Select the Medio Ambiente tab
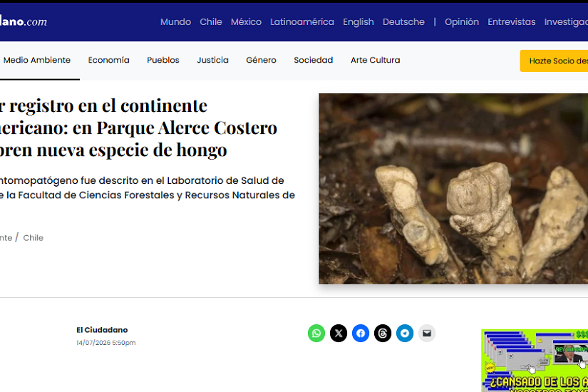The height and width of the screenshot is (392, 588). pyautogui.click(x=37, y=60)
